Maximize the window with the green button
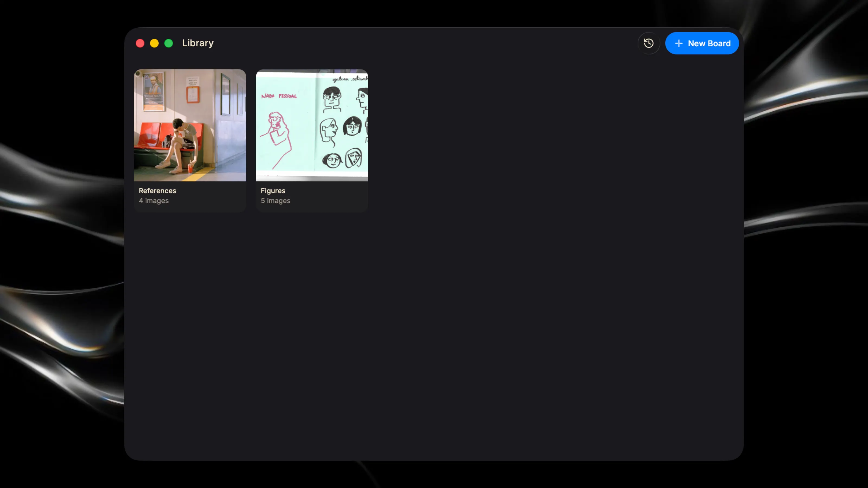 pos(168,43)
